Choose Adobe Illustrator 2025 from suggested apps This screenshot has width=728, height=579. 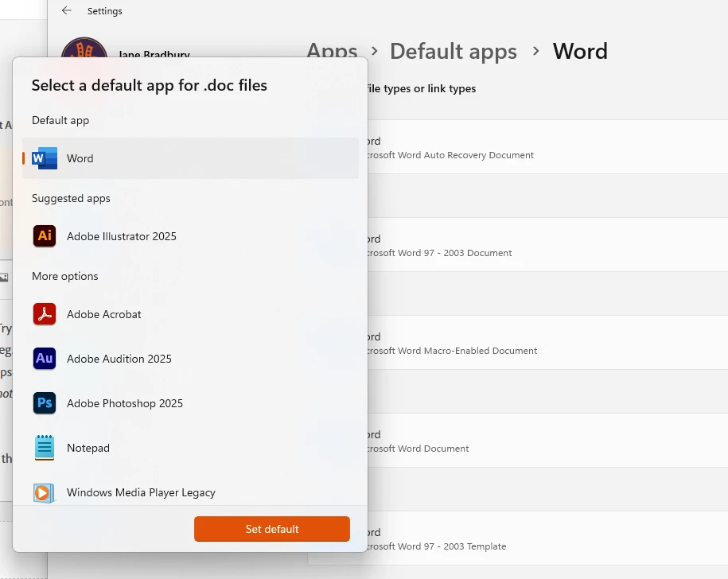tap(190, 236)
